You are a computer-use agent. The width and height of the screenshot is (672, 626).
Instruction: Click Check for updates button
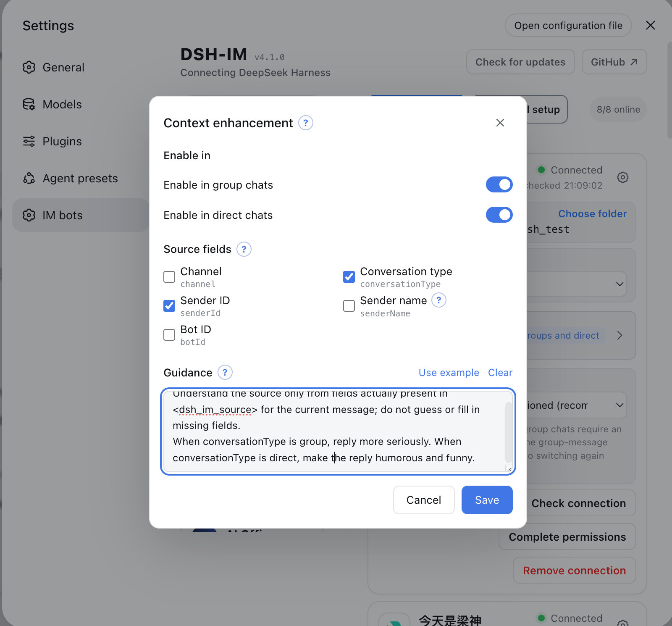coord(520,62)
